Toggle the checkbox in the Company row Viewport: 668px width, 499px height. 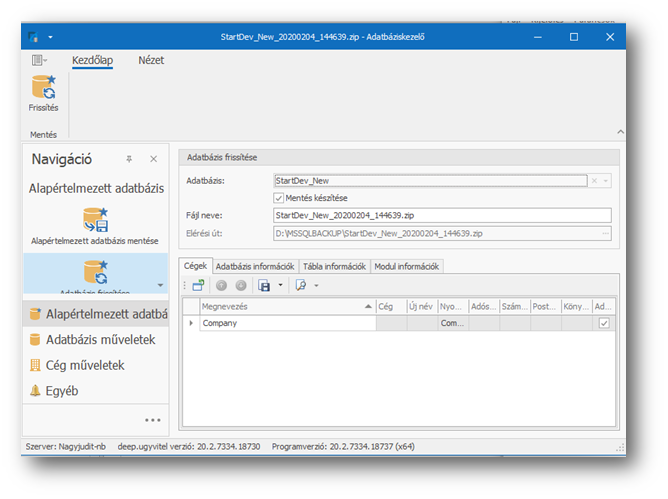(x=603, y=323)
